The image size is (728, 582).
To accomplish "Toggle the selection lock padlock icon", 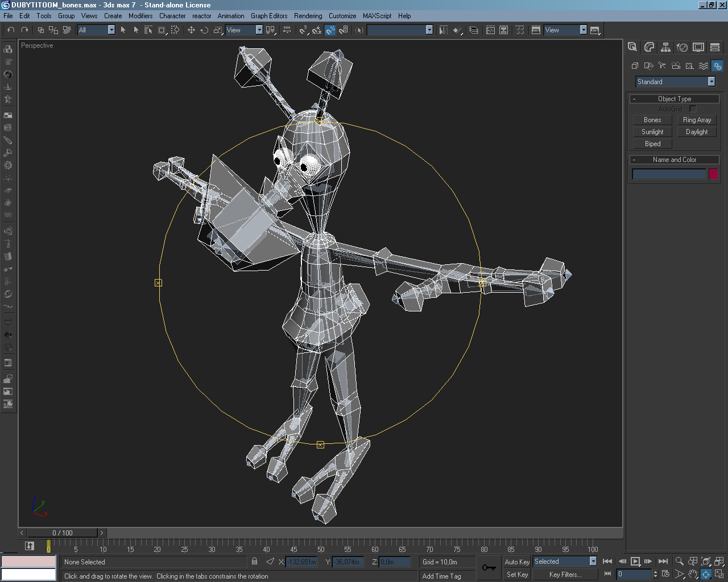I will tap(254, 562).
